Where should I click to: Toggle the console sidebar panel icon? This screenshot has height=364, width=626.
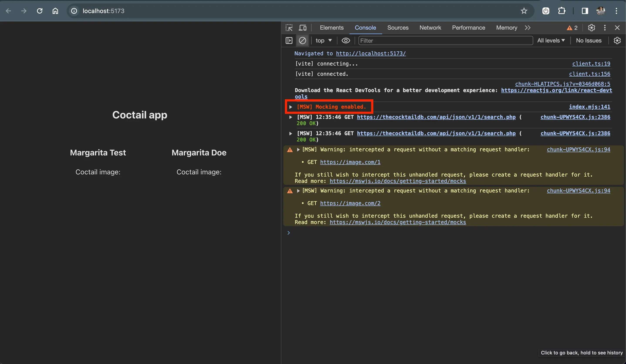(289, 40)
